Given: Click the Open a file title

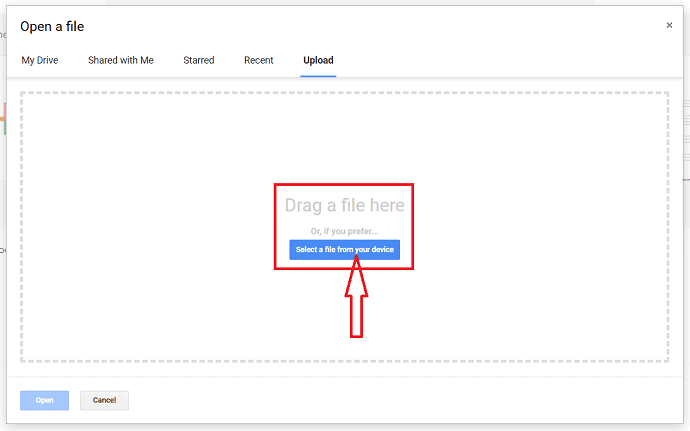Looking at the screenshot, I should tap(52, 26).
